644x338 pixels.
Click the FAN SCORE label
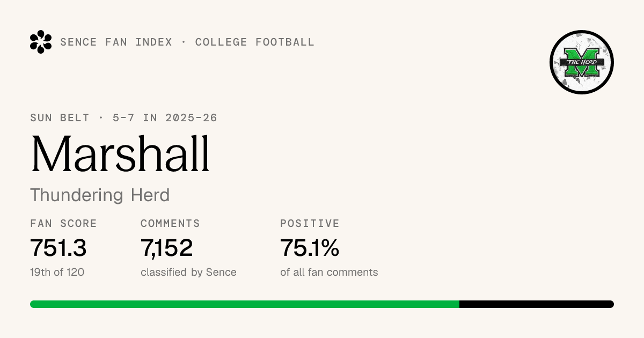pyautogui.click(x=64, y=224)
